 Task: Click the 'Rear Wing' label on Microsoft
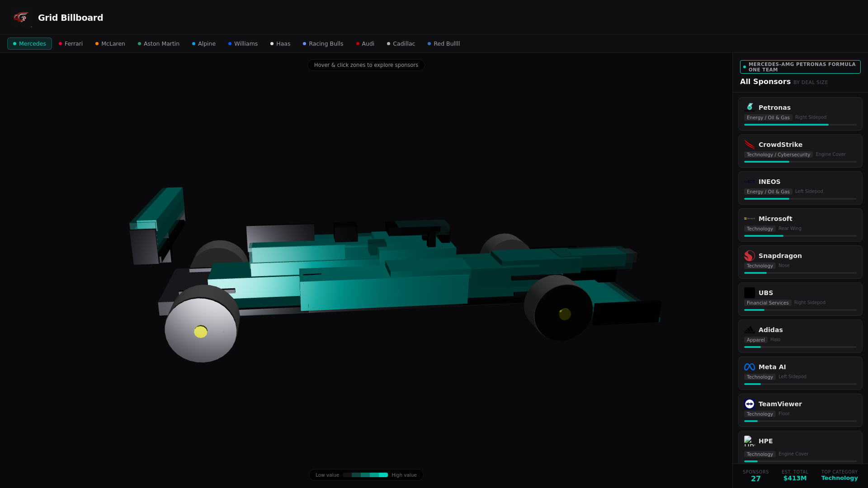(x=790, y=229)
